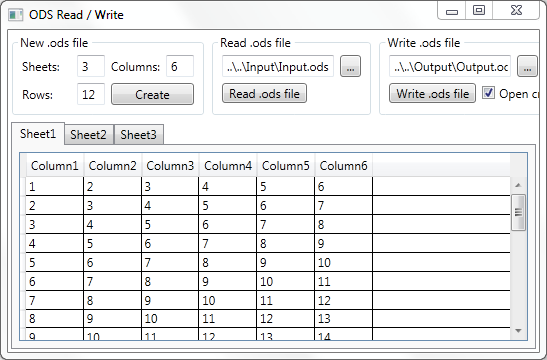547x360 pixels.
Task: Sort by the Column2 header
Action: (113, 166)
